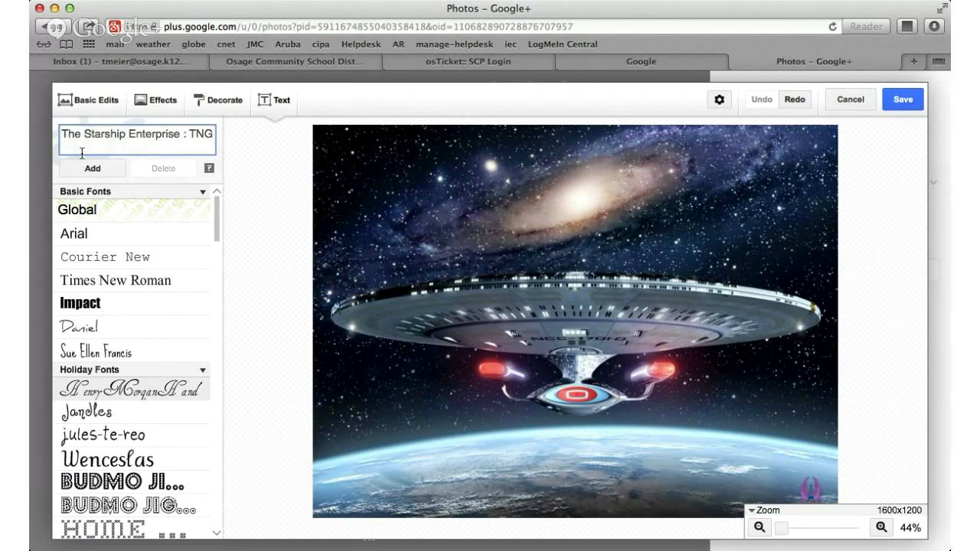
Task: Open editor settings gear
Action: 719,99
